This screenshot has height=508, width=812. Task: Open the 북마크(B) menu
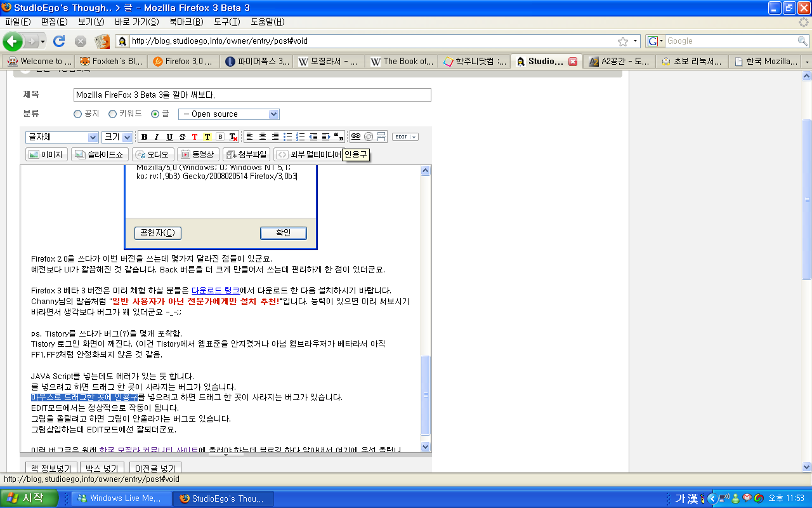pos(186,22)
